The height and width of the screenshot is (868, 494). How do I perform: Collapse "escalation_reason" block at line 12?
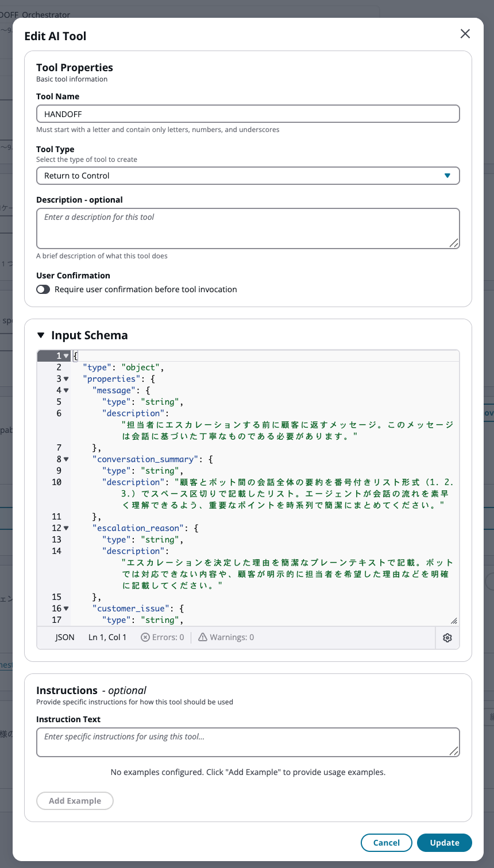pos(66,528)
